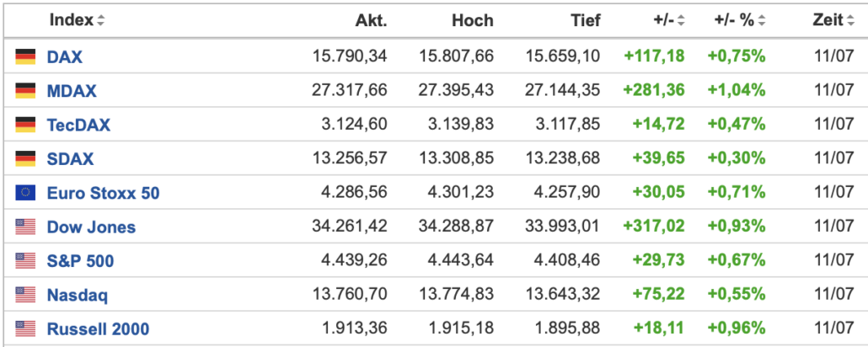Open the Dow Jones index link
The image size is (868, 347).
click(91, 227)
